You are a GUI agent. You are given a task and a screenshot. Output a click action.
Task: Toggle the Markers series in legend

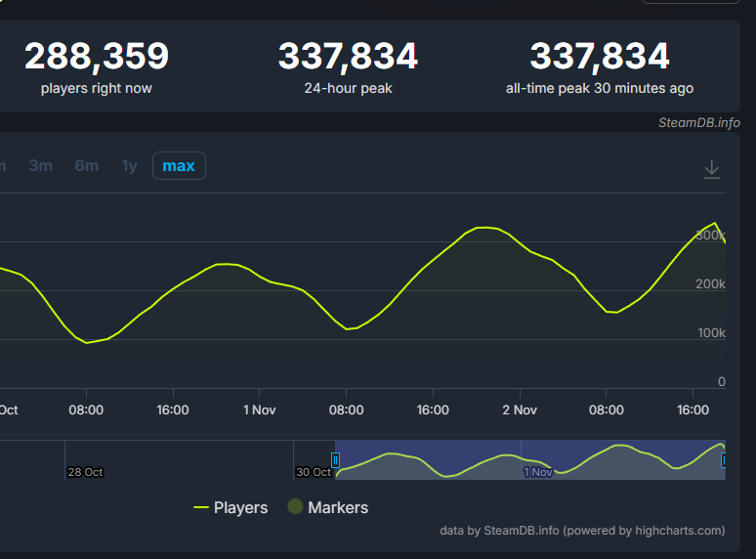click(x=328, y=507)
